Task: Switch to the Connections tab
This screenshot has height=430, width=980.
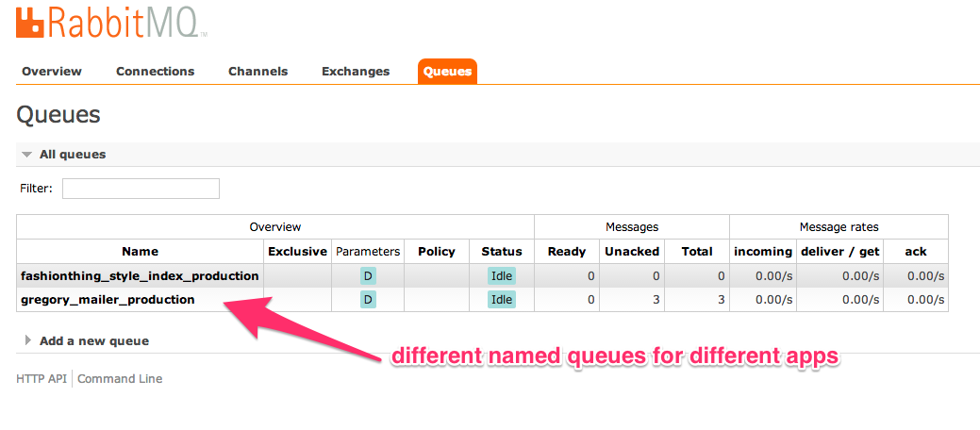Action: 155,72
